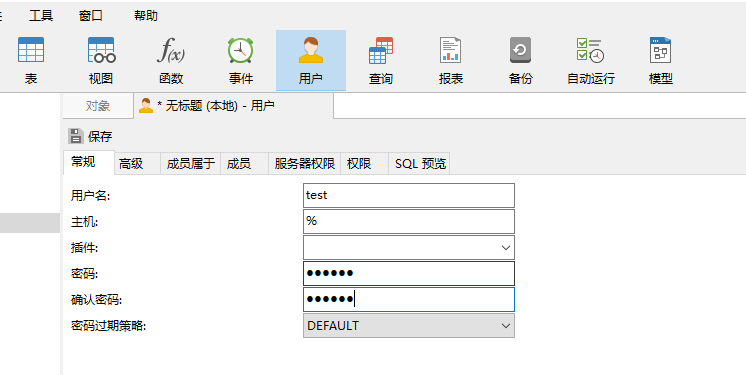Click the 用户 (User) toolbar icon
This screenshot has width=746, height=375.
[311, 60]
